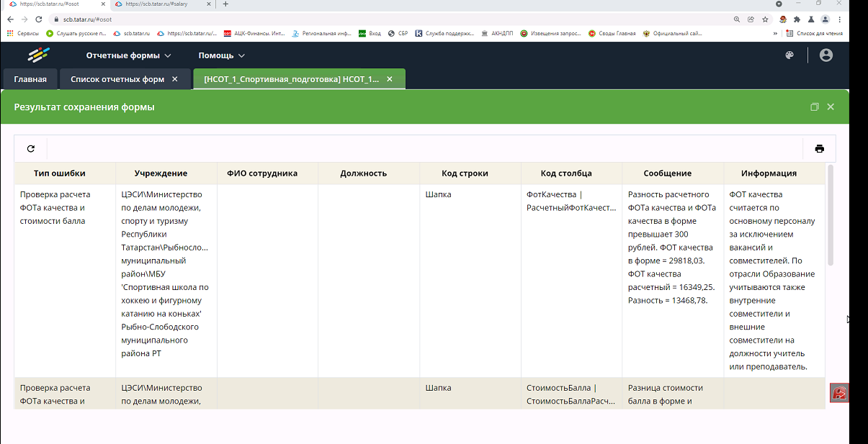The image size is (868, 444).
Task: Bookmark this page with the star icon
Action: click(765, 19)
